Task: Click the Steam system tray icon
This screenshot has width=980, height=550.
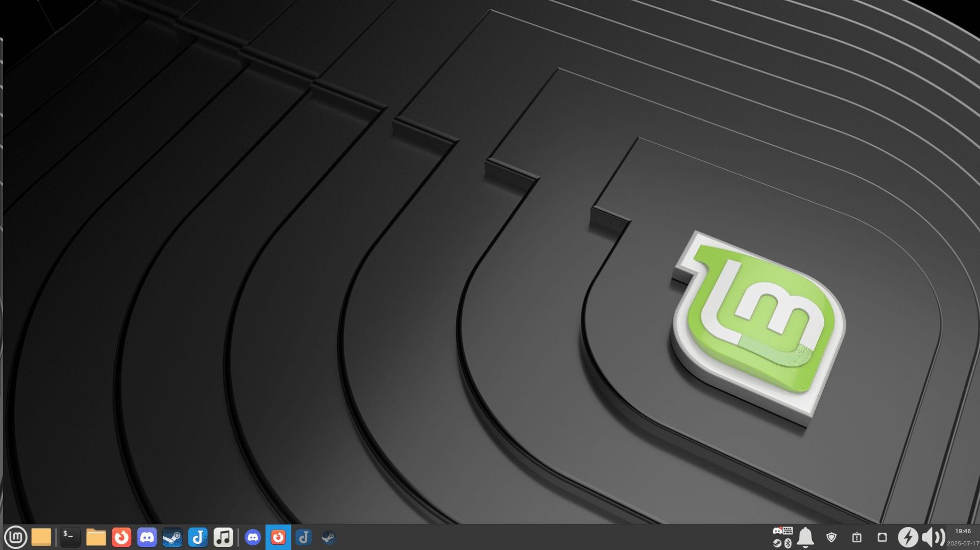Action: (x=777, y=543)
